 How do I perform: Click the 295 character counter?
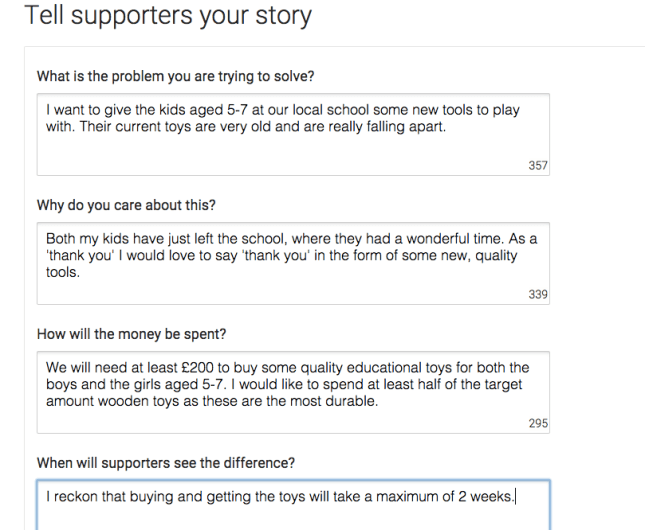click(538, 424)
